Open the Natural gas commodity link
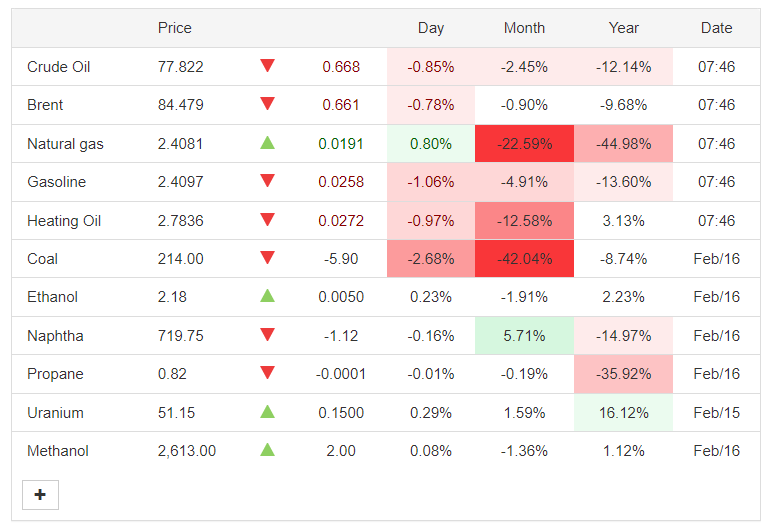The image size is (770, 529). pos(65,144)
